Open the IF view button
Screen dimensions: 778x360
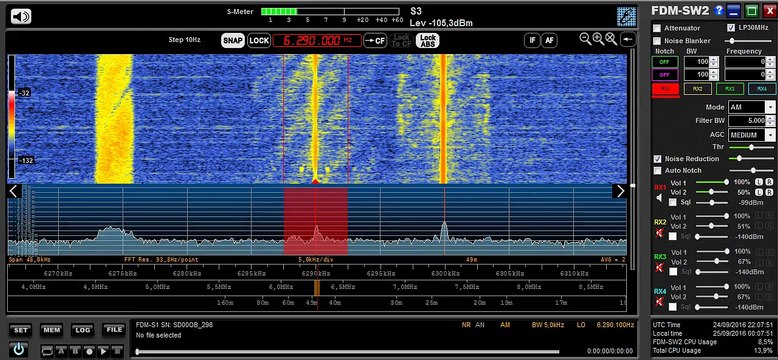pos(532,41)
